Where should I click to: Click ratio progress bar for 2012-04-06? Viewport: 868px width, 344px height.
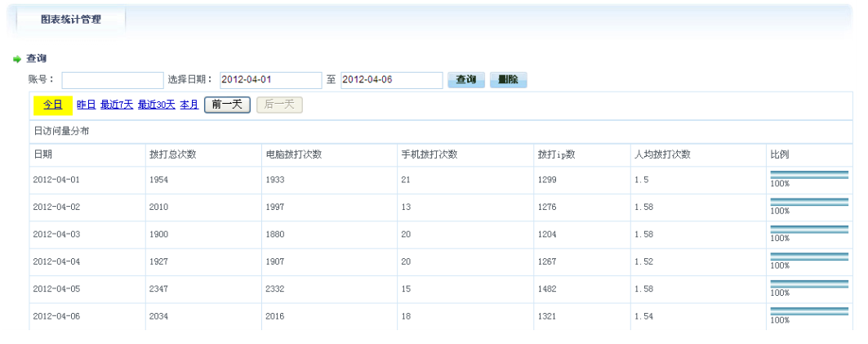(809, 312)
